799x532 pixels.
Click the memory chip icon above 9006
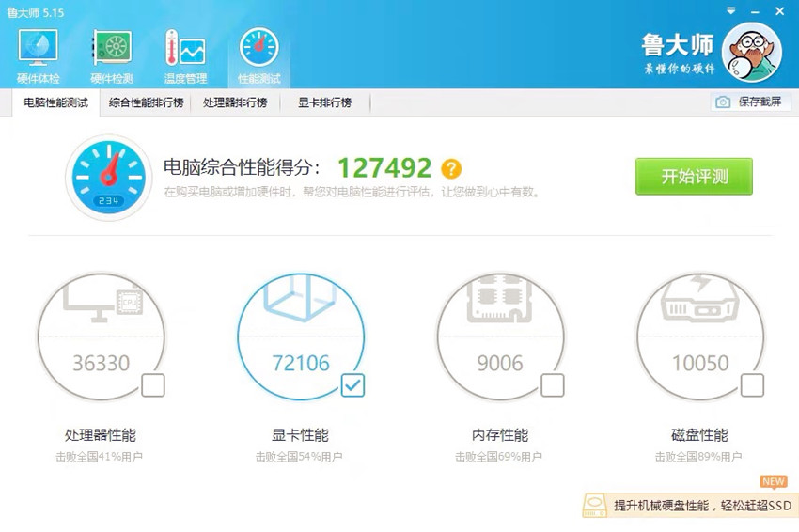coord(499,300)
